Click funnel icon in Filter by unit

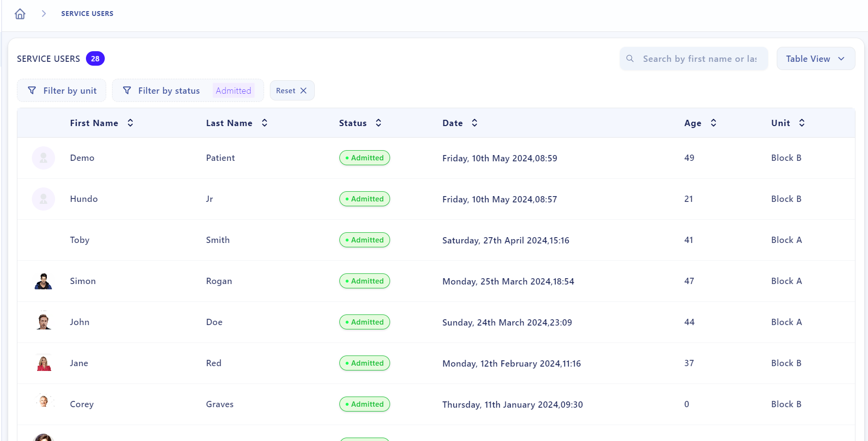click(32, 90)
